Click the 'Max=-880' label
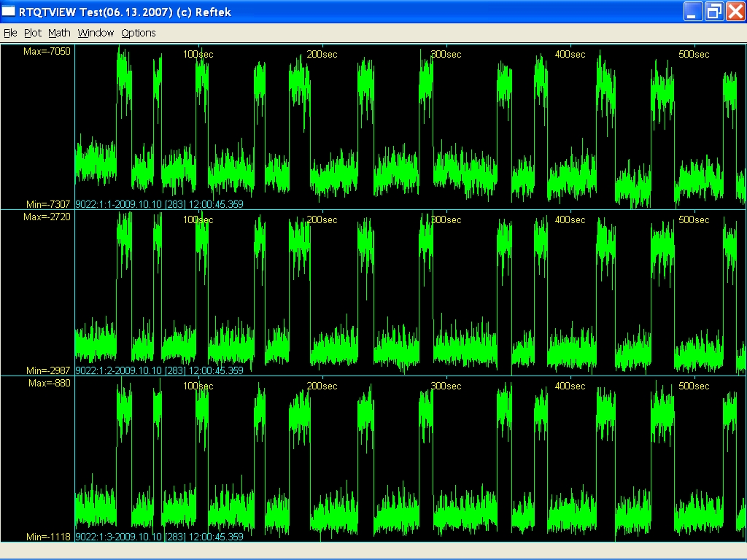Viewport: 747px width, 560px height. coord(50,384)
